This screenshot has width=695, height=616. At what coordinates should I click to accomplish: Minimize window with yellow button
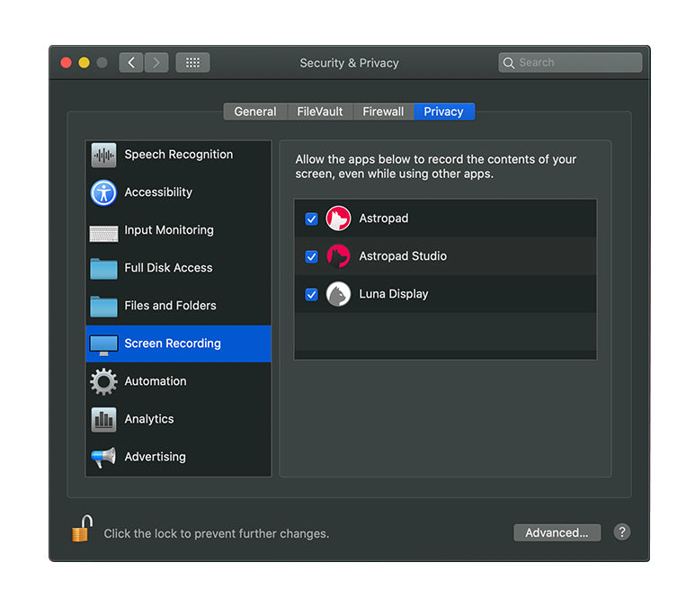click(85, 63)
